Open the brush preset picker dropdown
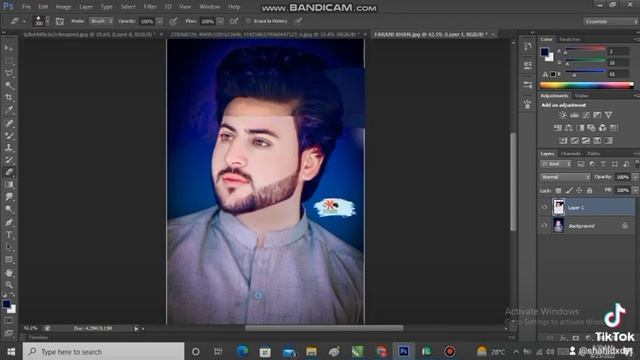The height and width of the screenshot is (360, 640). 47,21
